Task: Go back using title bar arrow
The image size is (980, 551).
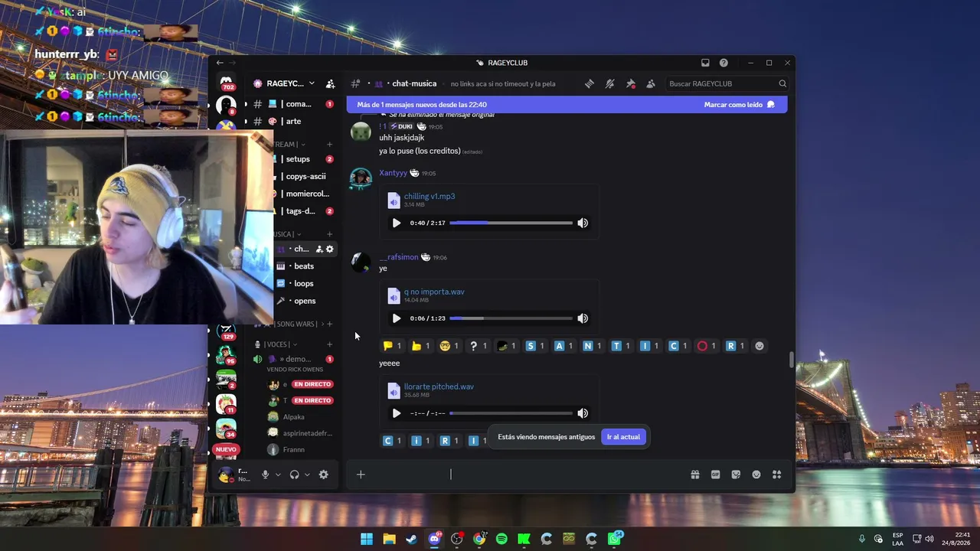Action: click(220, 63)
